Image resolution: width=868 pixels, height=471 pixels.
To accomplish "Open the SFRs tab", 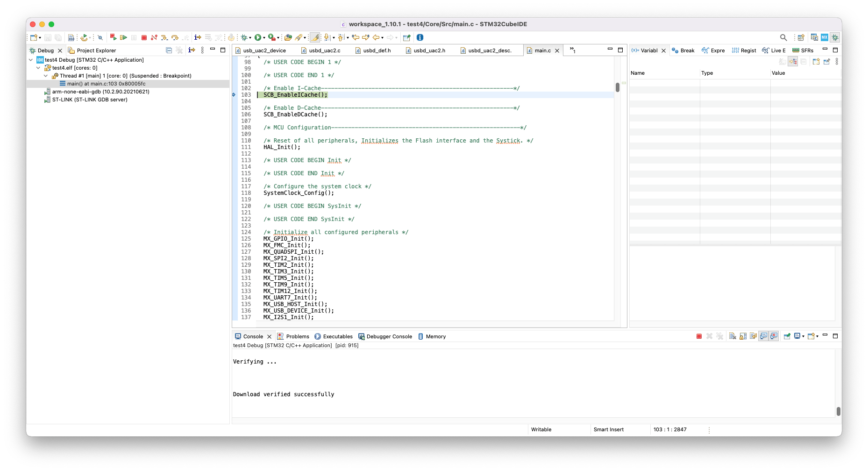I will point(803,50).
